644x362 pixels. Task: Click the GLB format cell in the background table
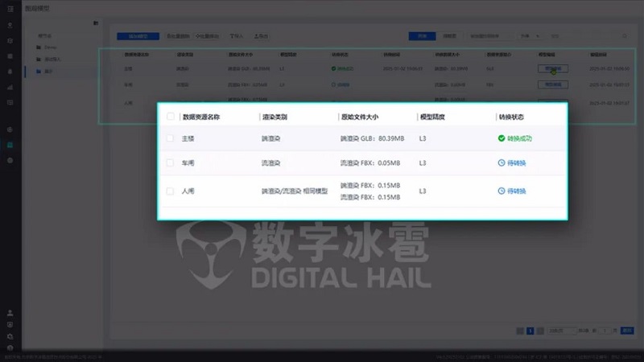coord(490,68)
